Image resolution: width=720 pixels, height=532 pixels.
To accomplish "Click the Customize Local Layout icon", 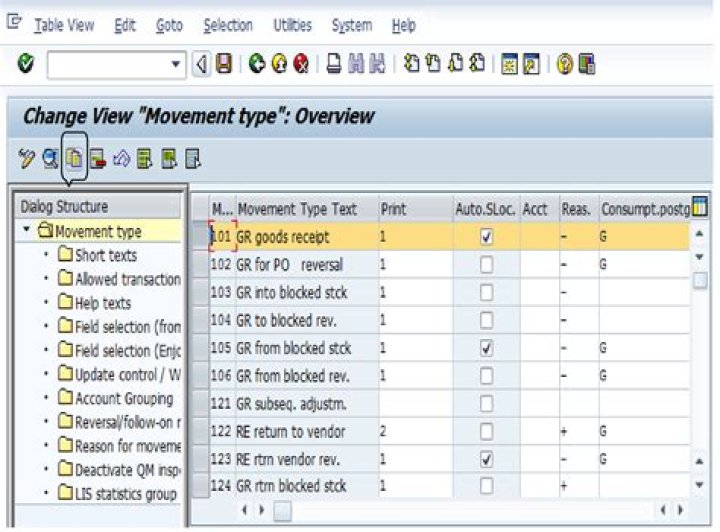I will [587, 64].
